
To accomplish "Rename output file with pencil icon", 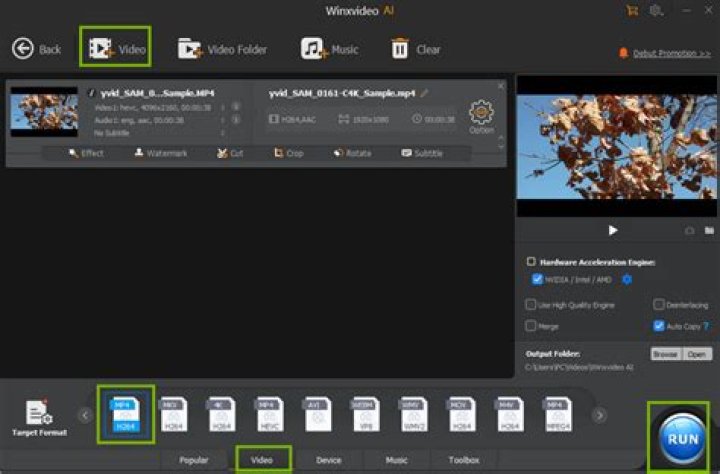I will pyautogui.click(x=424, y=93).
